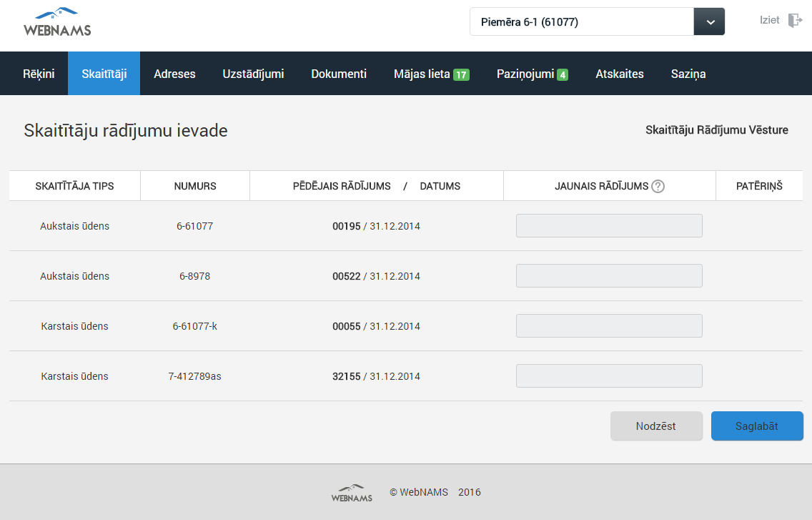The width and height of the screenshot is (812, 520).
Task: Expand the property selector dropdown arrow
Action: [x=709, y=22]
